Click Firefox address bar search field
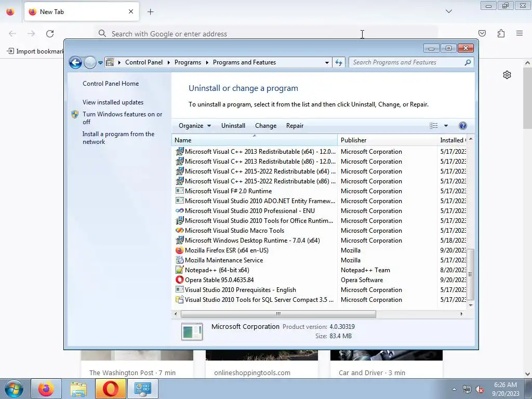The image size is (532, 399). (x=267, y=34)
